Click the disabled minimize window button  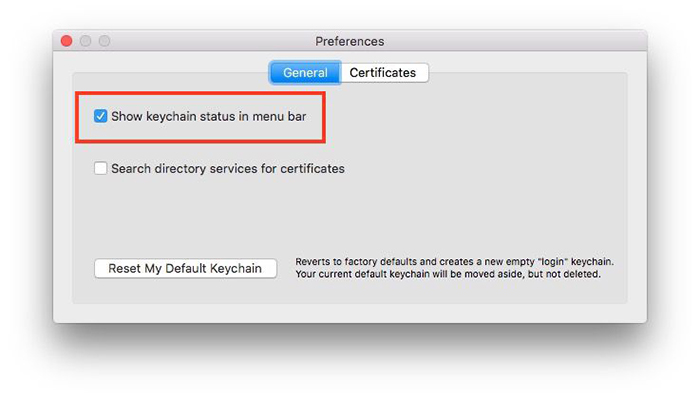coord(85,41)
